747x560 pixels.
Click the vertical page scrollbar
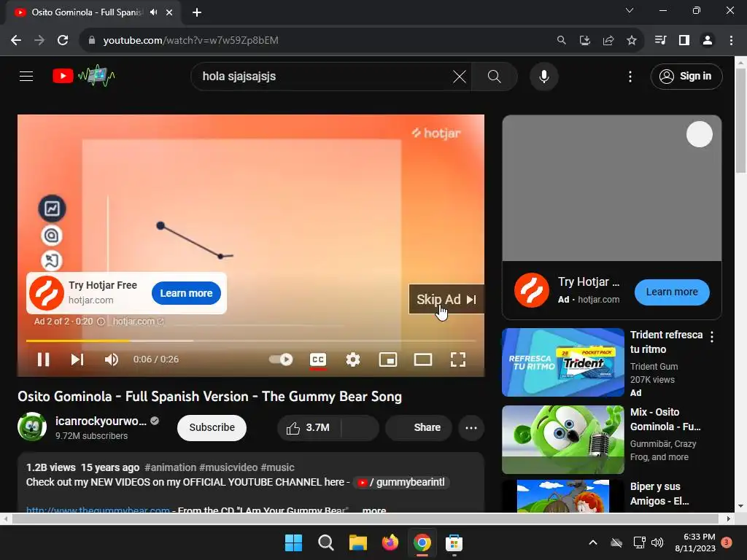[x=741, y=121]
